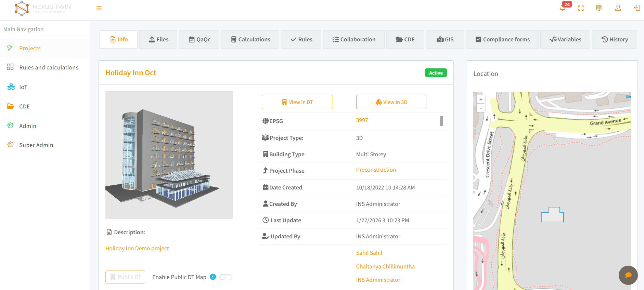Viewport: 644px width, 290px height.
Task: Open the Calculations tab
Action: [x=250, y=39]
